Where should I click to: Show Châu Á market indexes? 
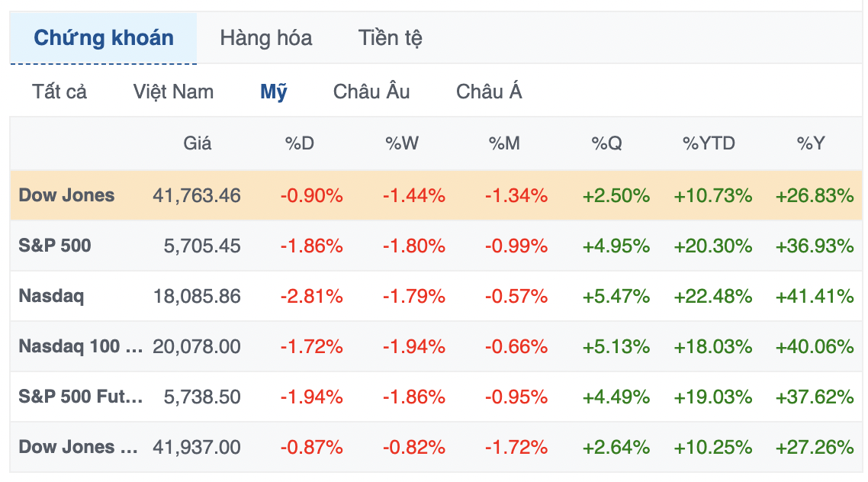coord(489,91)
